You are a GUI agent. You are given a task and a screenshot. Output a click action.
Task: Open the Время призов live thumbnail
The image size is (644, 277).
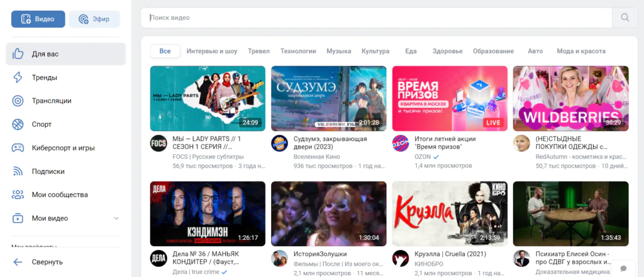click(450, 98)
